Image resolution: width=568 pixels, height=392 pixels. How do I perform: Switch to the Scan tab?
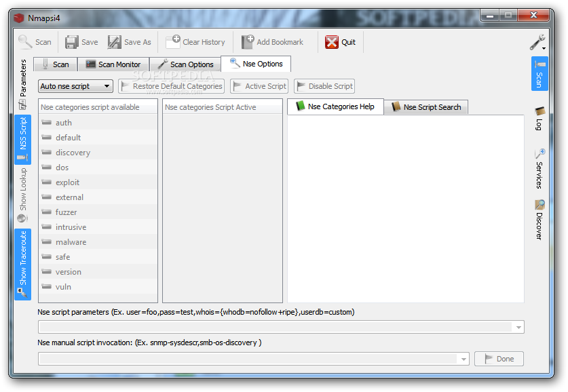point(55,64)
